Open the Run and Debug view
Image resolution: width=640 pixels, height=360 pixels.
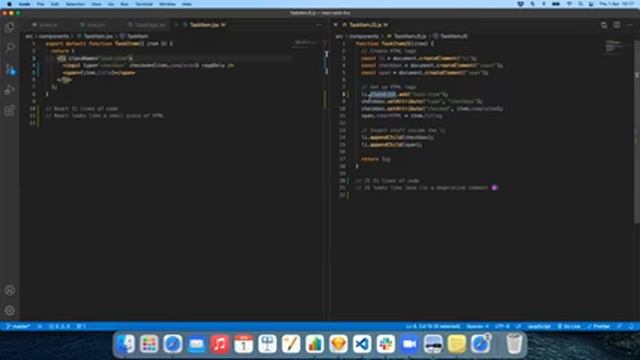[9, 90]
